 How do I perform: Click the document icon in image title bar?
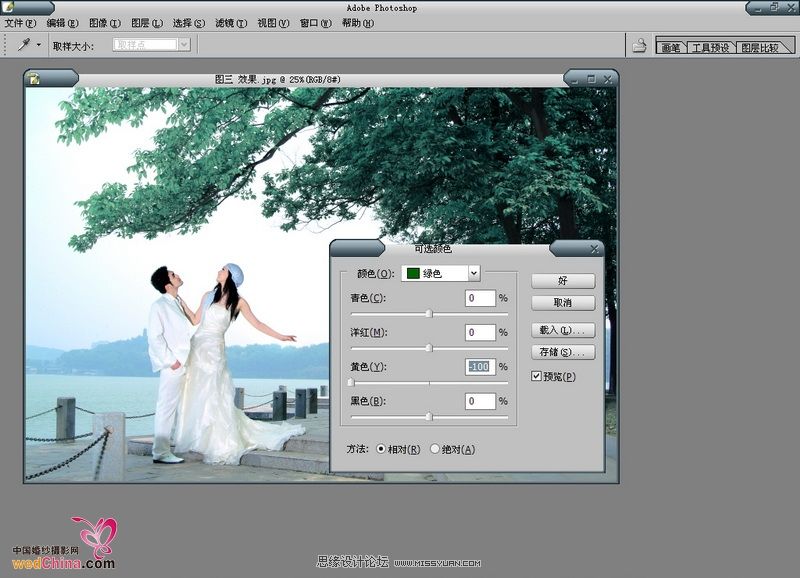34,79
